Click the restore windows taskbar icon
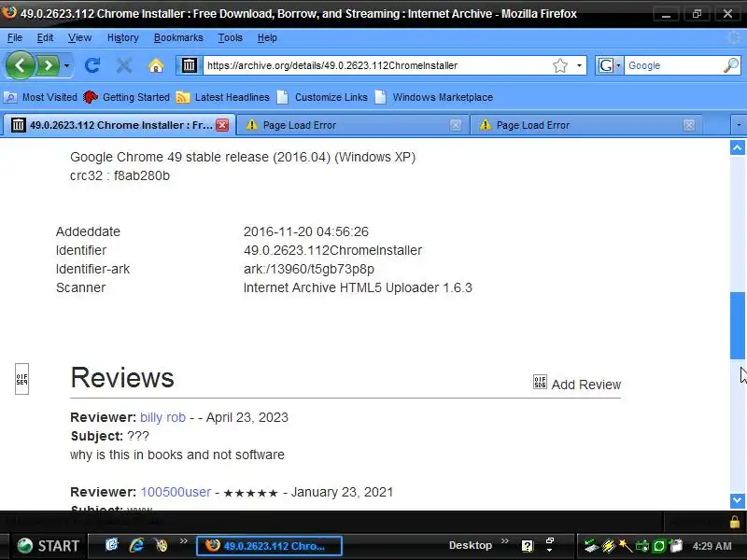The image size is (747, 560). point(550,541)
